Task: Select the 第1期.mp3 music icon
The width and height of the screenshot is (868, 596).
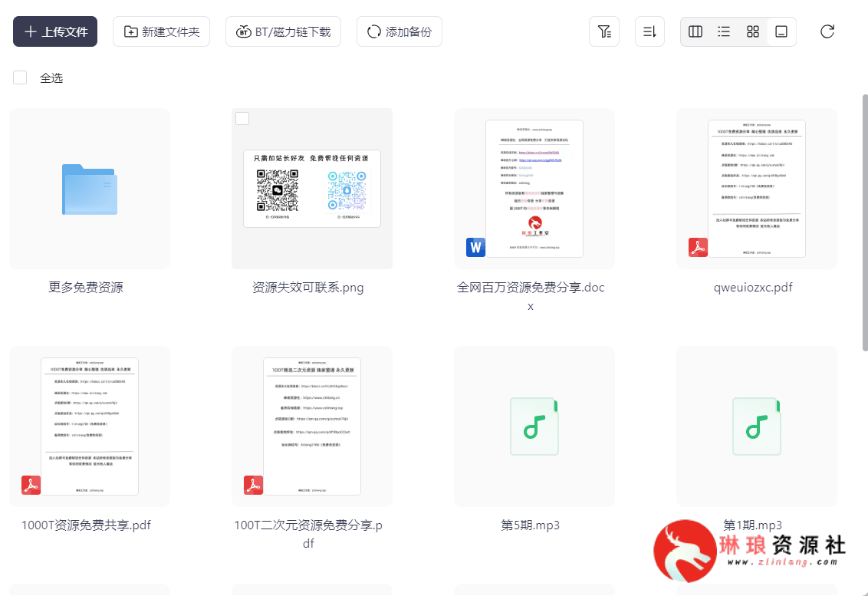Action: pos(757,426)
